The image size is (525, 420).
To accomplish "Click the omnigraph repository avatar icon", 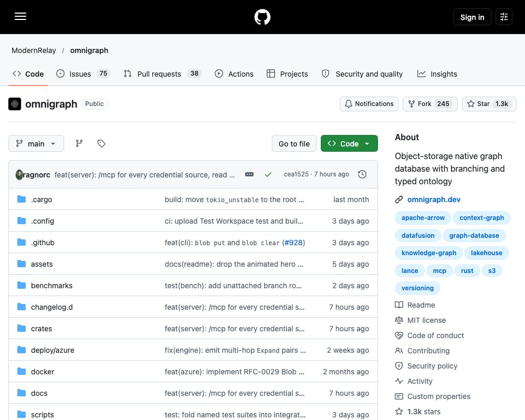I will coord(15,104).
